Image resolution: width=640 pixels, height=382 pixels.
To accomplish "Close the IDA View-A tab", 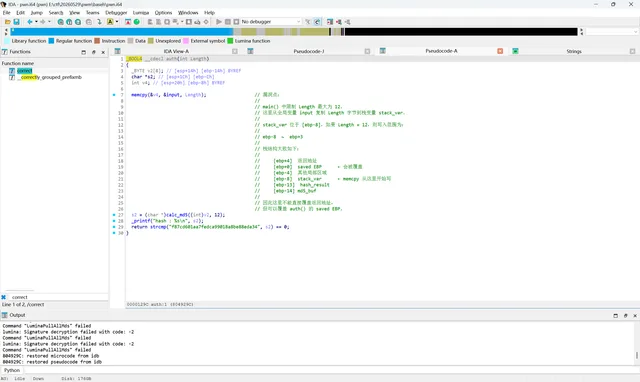I will click(x=235, y=51).
